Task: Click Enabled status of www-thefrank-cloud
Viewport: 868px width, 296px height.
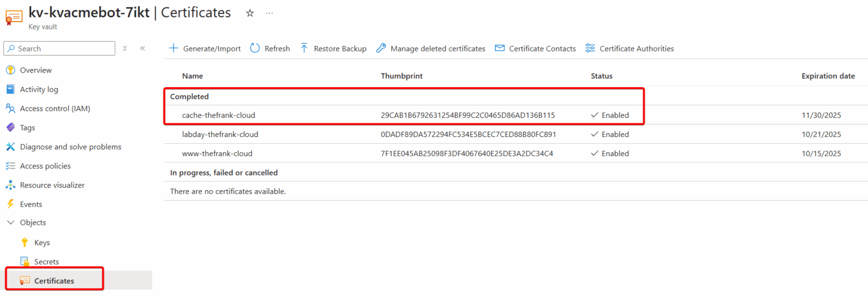Action: [610, 153]
